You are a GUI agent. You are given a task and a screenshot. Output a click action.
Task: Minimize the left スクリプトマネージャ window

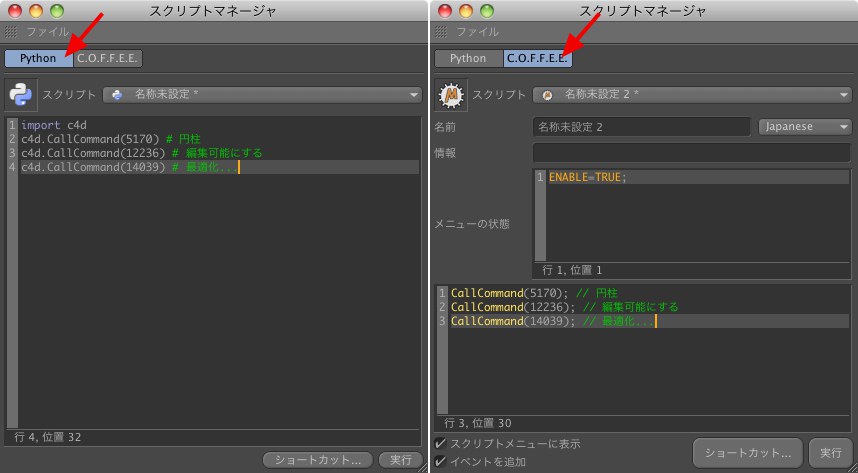[x=36, y=10]
